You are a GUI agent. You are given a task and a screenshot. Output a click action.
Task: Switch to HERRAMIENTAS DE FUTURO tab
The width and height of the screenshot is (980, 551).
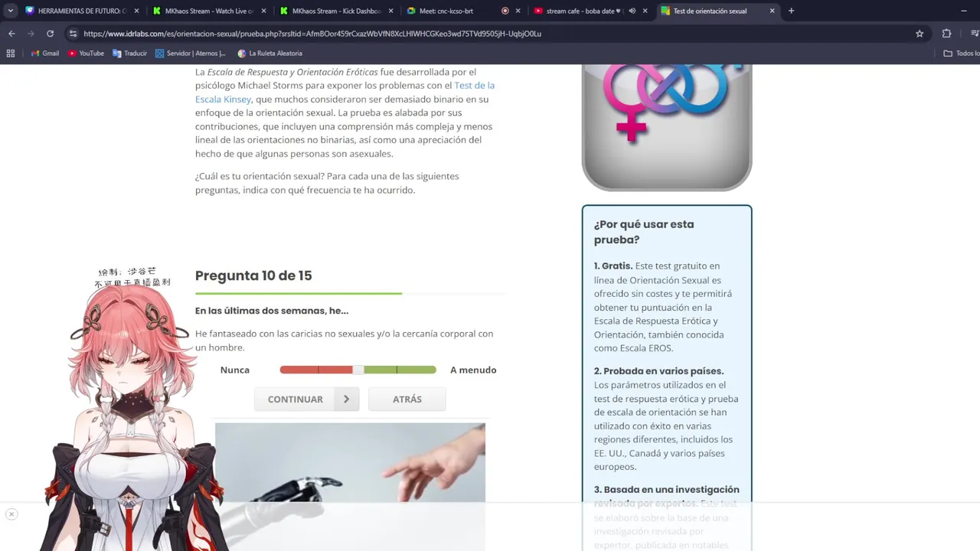click(83, 11)
